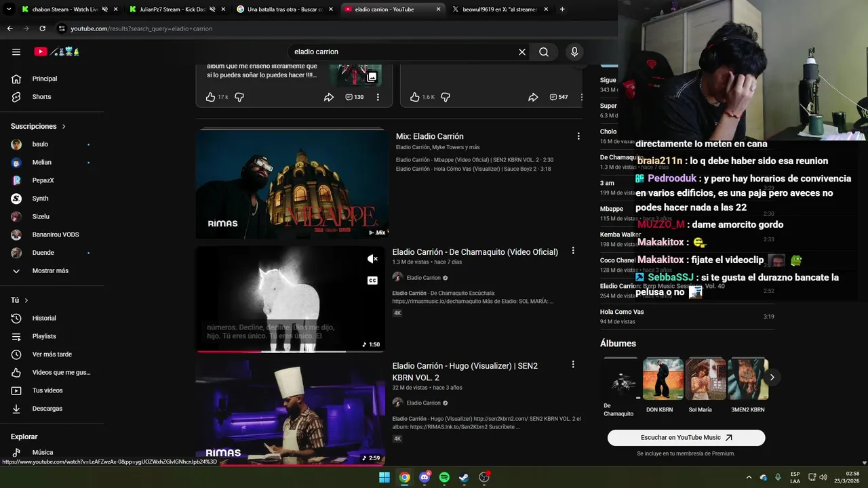Switch to JulianPz7 Stream Kick tab

pyautogui.click(x=174, y=9)
